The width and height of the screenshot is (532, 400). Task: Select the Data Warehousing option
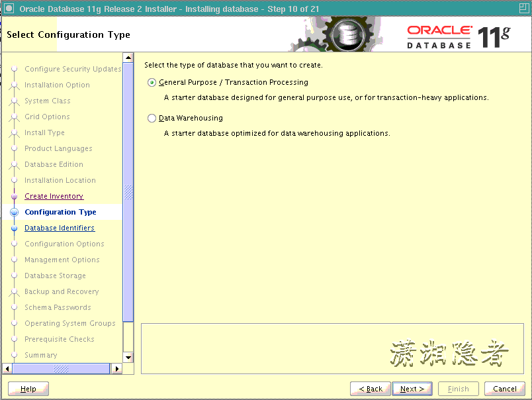coord(152,118)
